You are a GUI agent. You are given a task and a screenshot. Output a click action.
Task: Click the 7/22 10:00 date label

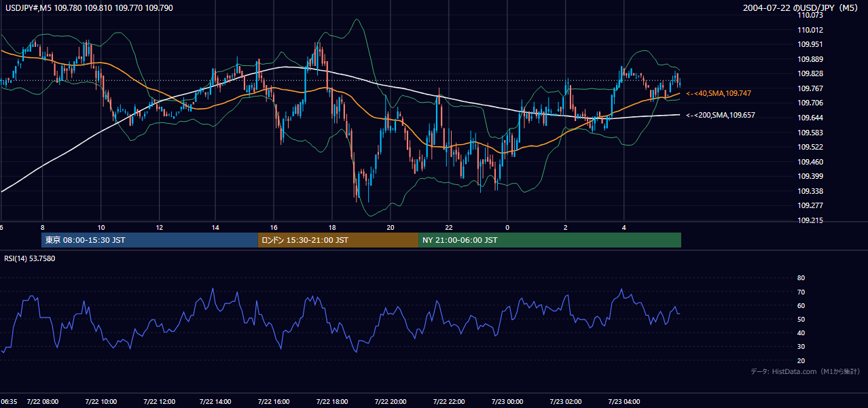click(101, 402)
